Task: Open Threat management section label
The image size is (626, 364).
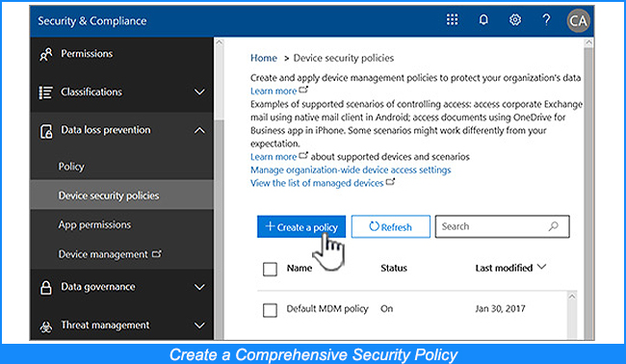Action: 105,325
